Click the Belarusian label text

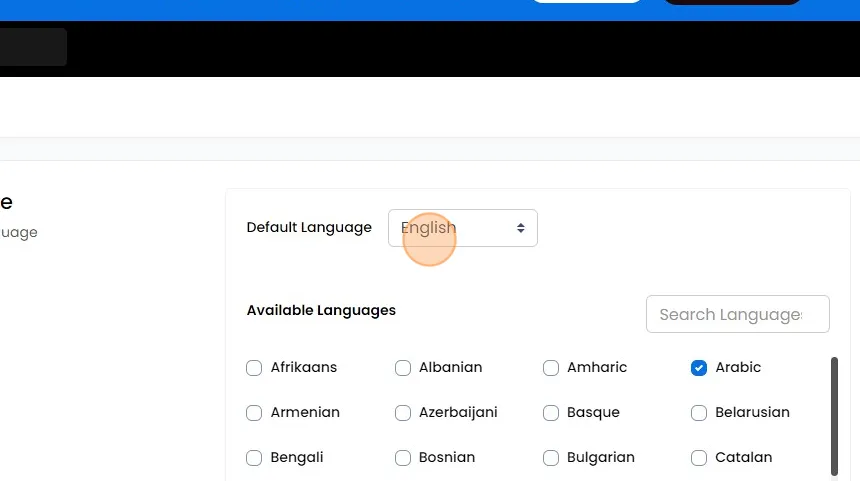click(752, 412)
